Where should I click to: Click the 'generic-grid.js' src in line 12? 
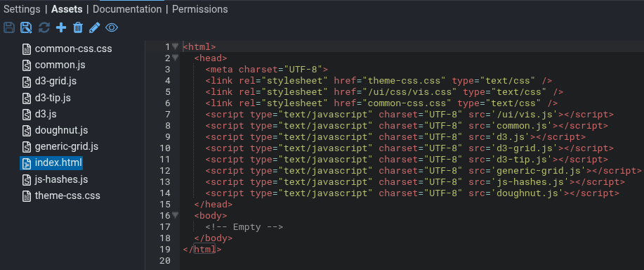pos(539,170)
